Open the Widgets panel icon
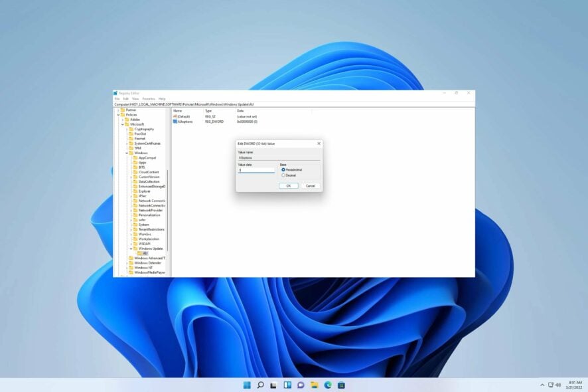This screenshot has height=392, width=588. (x=287, y=385)
